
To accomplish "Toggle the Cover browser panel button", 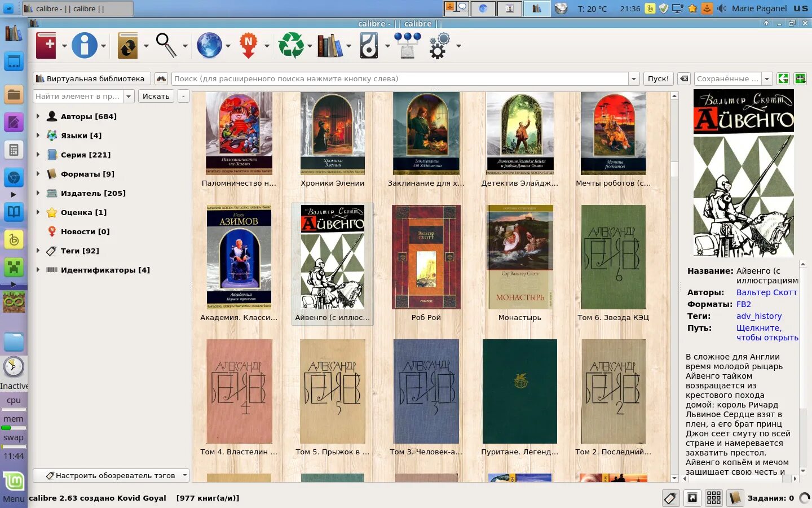I will click(x=692, y=498).
